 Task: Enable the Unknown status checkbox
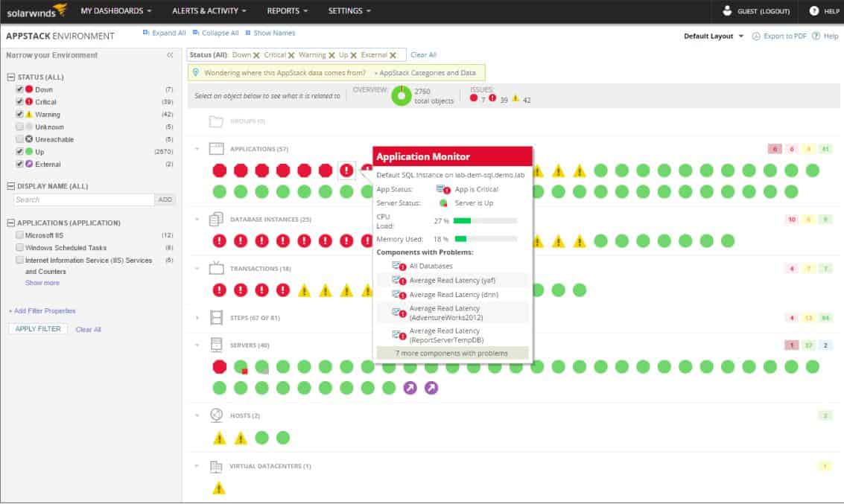(20, 127)
